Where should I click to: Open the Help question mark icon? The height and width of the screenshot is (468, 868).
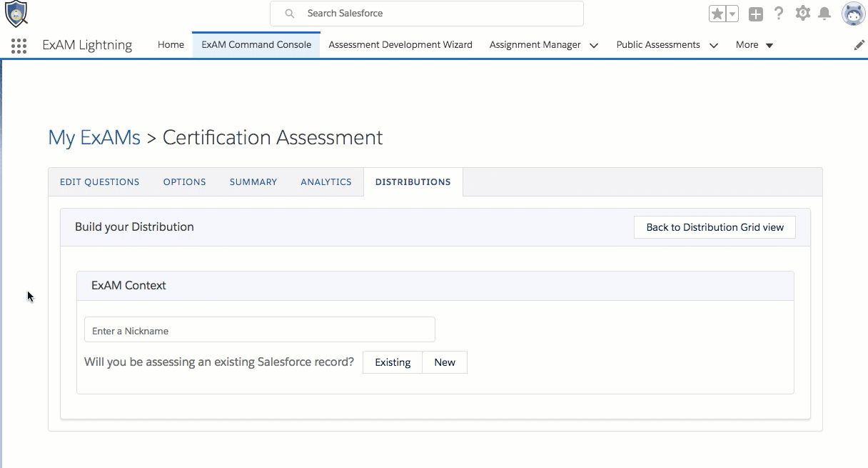[779, 14]
